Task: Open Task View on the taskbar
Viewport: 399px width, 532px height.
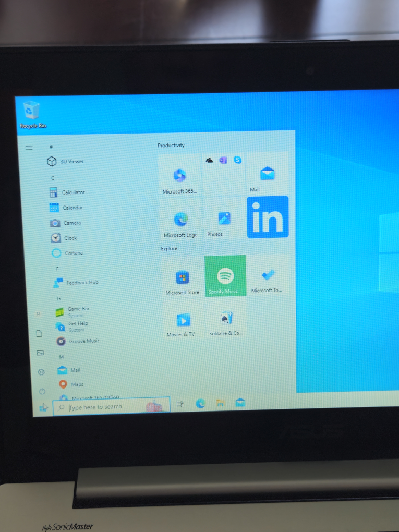Action: click(180, 404)
